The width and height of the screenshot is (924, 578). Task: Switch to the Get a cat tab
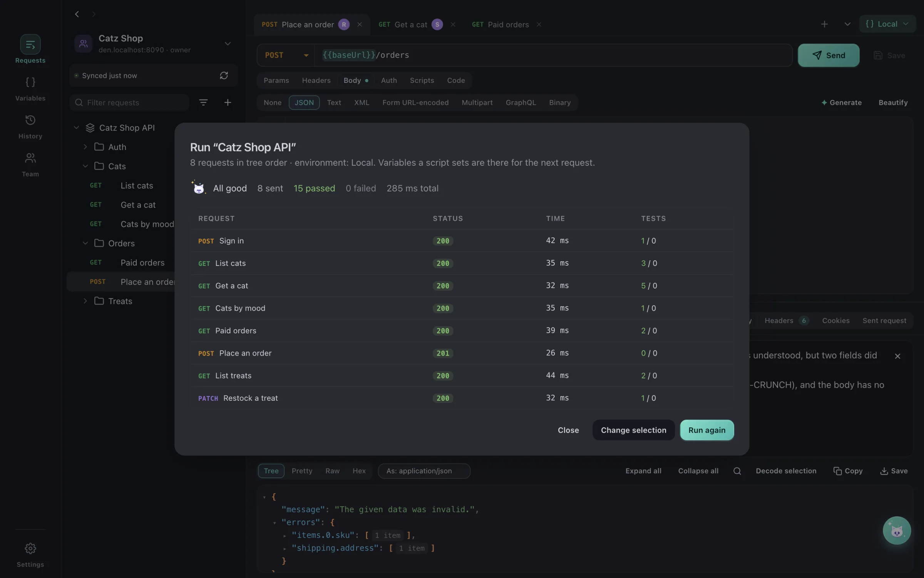click(411, 25)
